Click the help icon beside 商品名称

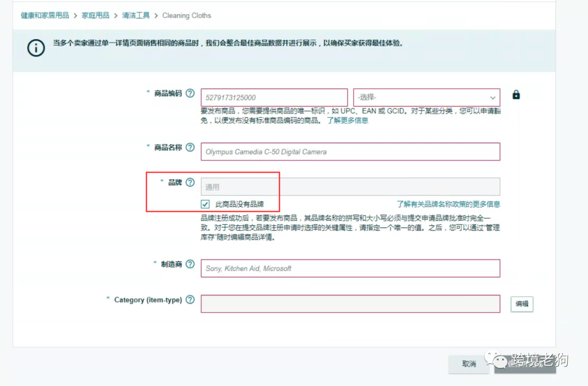[189, 147]
